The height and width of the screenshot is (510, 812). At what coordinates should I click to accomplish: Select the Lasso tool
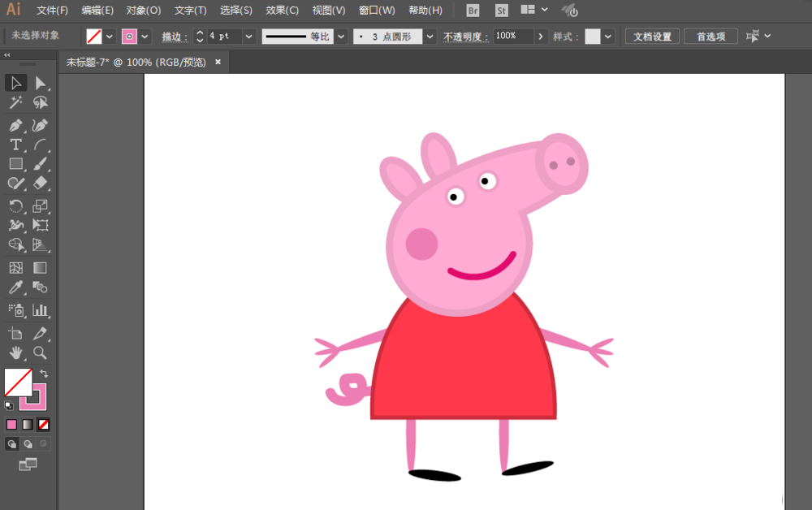tap(41, 102)
